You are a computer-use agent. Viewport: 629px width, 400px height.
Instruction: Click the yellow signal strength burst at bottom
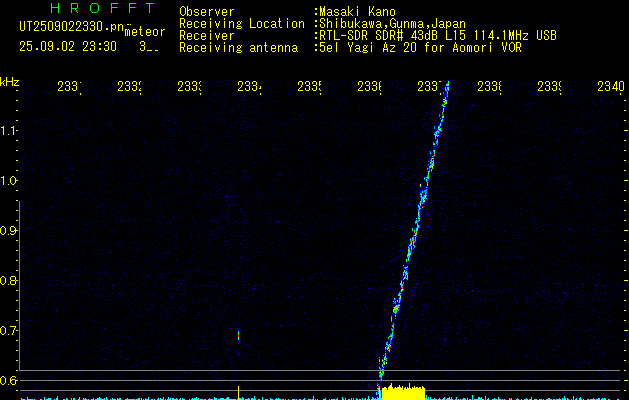pyautogui.click(x=403, y=393)
